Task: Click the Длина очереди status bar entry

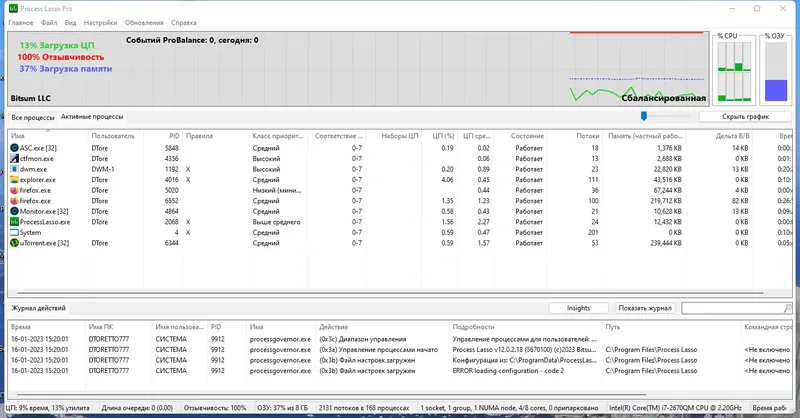Action: (137, 408)
